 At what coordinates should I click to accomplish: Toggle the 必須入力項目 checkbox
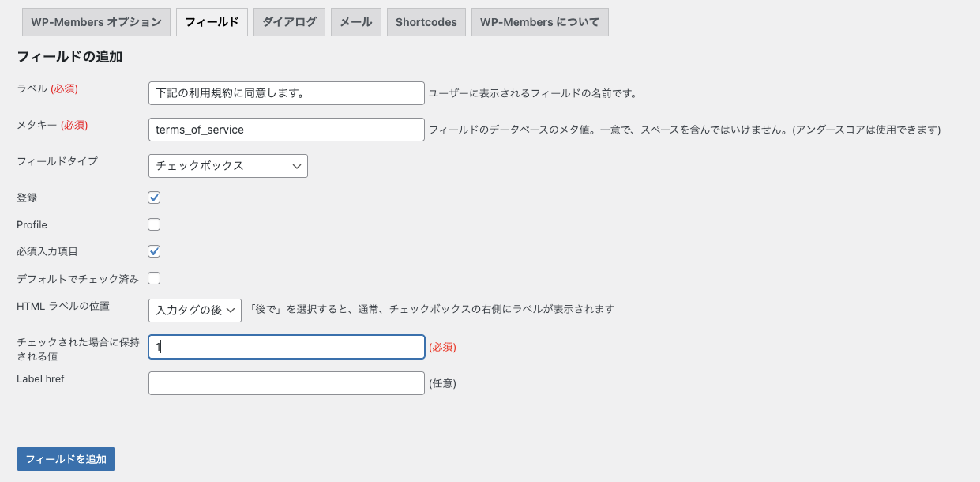pyautogui.click(x=155, y=251)
